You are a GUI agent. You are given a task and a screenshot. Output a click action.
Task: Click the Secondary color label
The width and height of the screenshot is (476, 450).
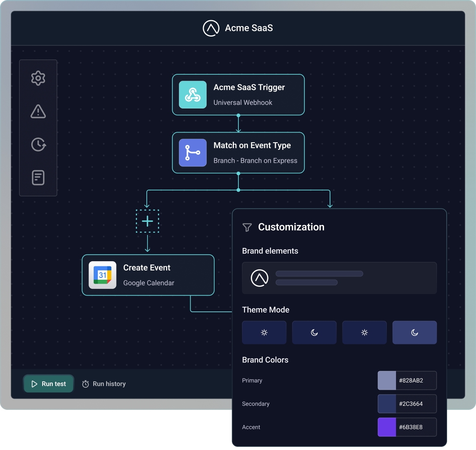coord(256,404)
